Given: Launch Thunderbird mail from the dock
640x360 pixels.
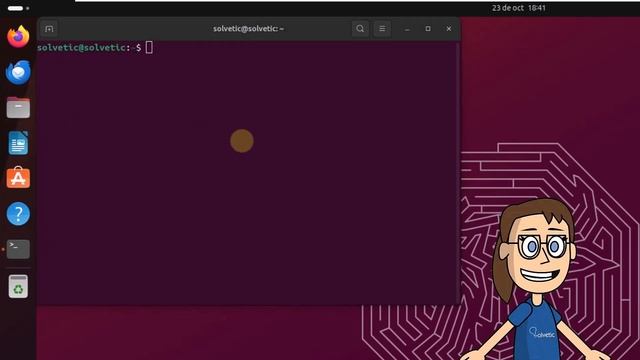Looking at the screenshot, I should [x=18, y=72].
